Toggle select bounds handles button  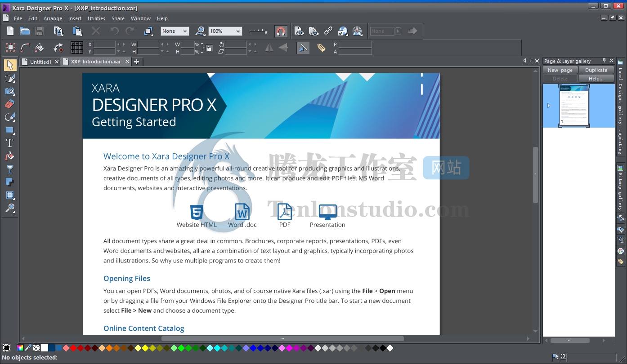pyautogui.click(x=10, y=48)
